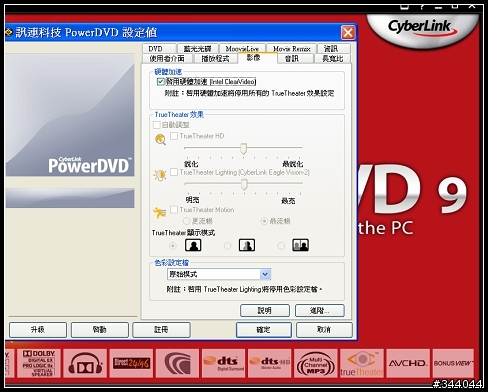Toggle 啟用硬體加速 (Intel ClearVideo) checkbox
This screenshot has width=488, height=392.
[x=160, y=82]
